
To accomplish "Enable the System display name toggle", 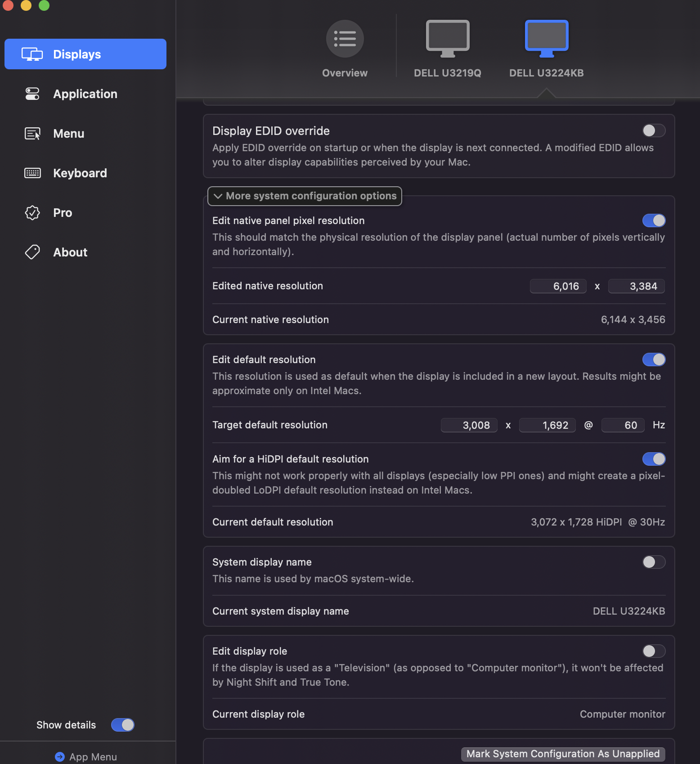I will pos(653,562).
